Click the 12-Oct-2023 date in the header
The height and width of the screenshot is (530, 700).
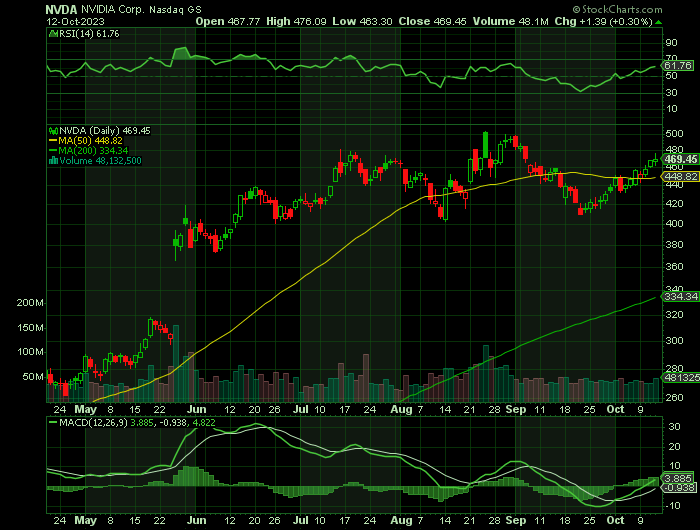point(75,21)
